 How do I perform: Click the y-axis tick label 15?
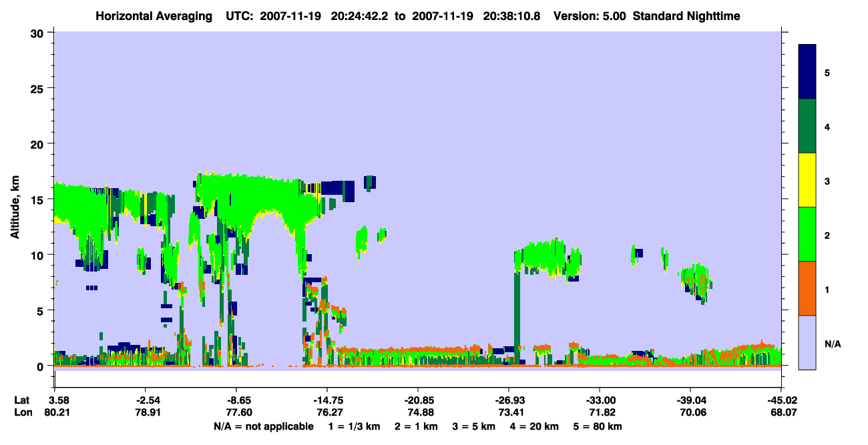click(39, 199)
